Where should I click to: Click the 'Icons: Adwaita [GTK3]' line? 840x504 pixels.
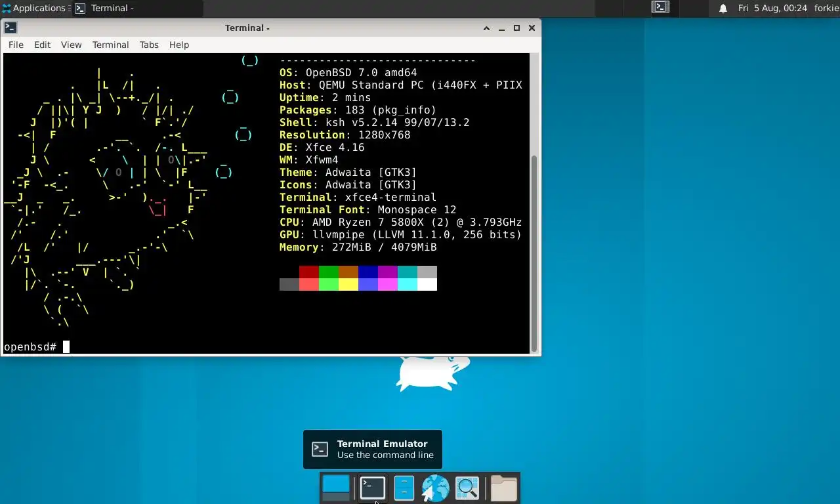(x=348, y=185)
